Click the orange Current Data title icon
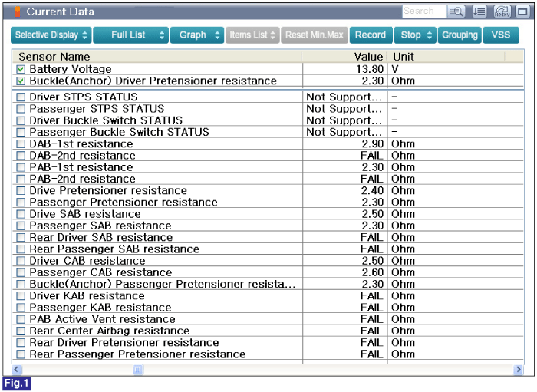The width and height of the screenshot is (537, 392). click(x=18, y=12)
